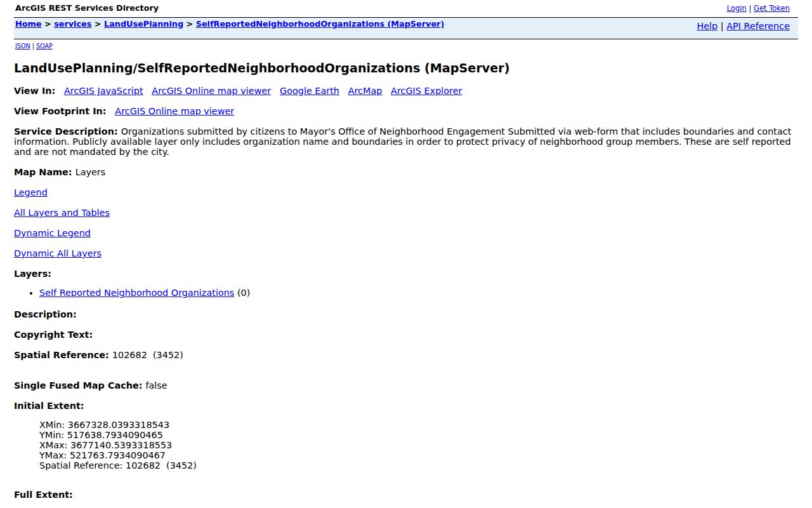
Task: Click the Map Name: Layers text
Action: pyautogui.click(x=60, y=172)
